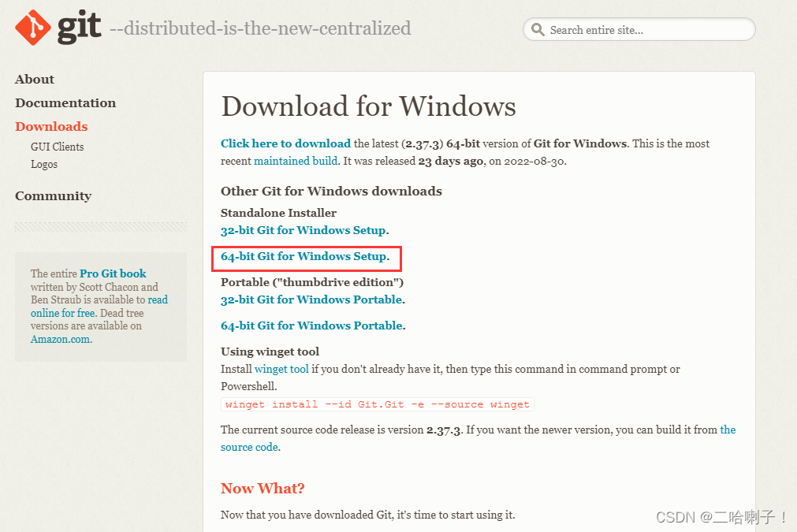Open the "maintained build" link
This screenshot has height=532, width=797.
click(296, 161)
